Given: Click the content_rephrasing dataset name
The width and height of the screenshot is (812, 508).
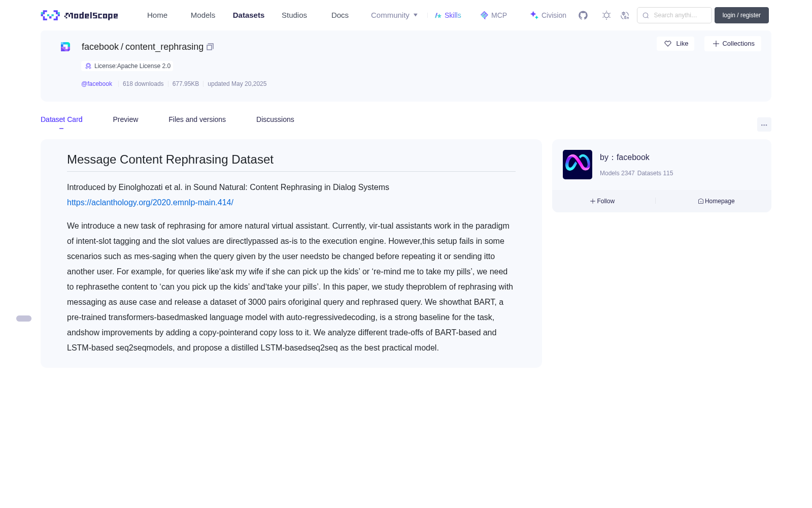Looking at the screenshot, I should click(x=164, y=47).
